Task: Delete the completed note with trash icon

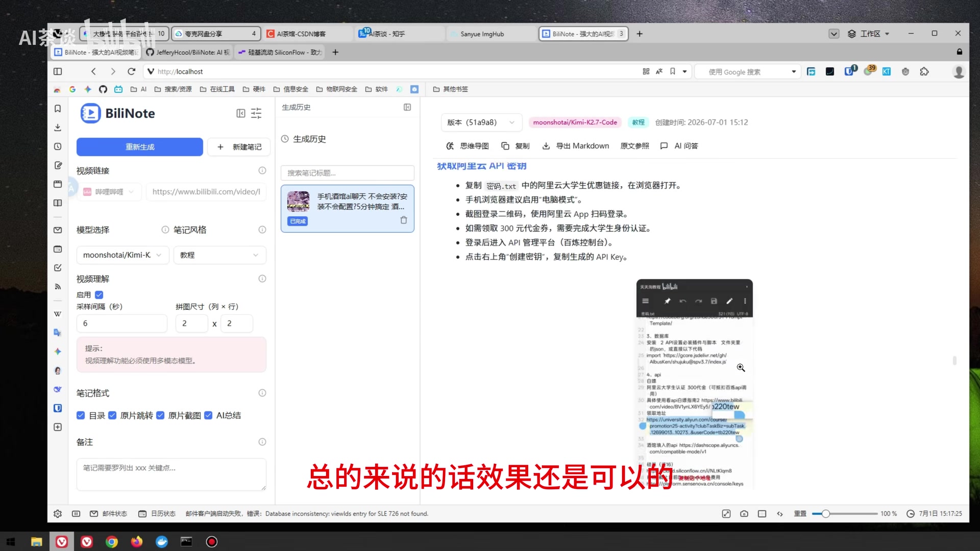Action: pyautogui.click(x=404, y=220)
